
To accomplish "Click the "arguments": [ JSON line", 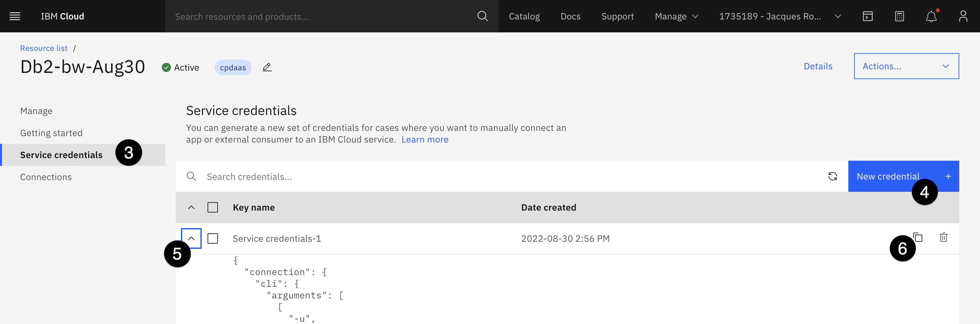I will tap(305, 295).
